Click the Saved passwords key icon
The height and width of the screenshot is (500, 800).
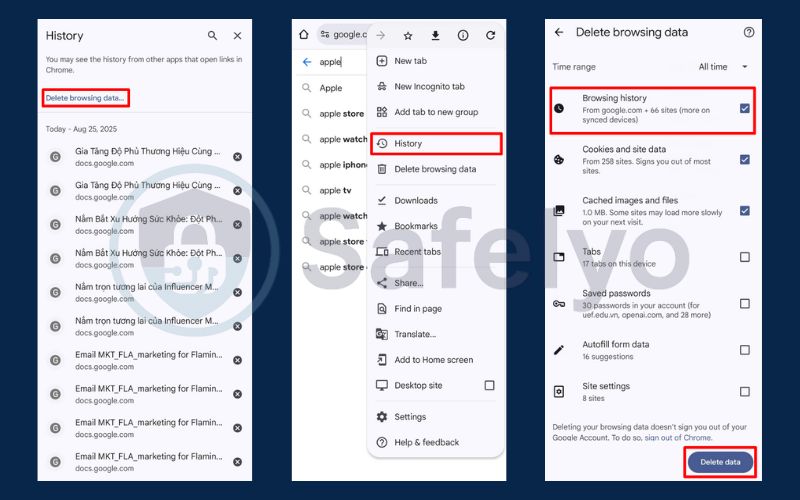pos(559,304)
